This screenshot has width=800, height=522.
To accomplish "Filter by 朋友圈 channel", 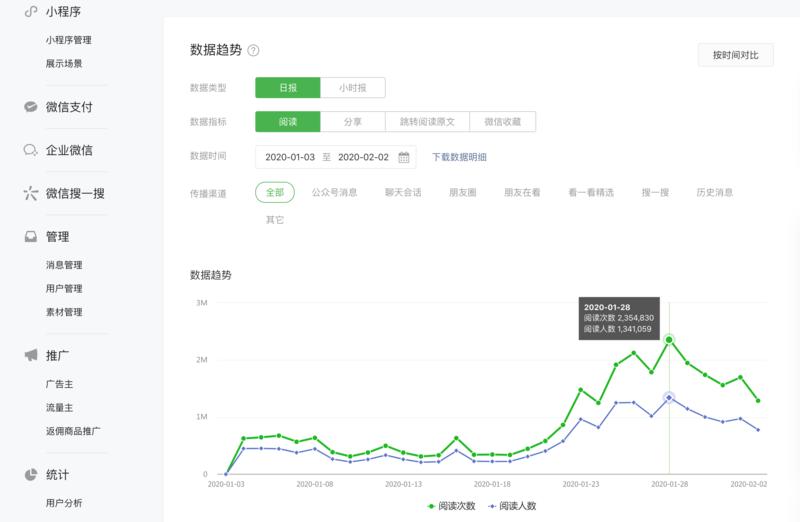I will point(463,192).
